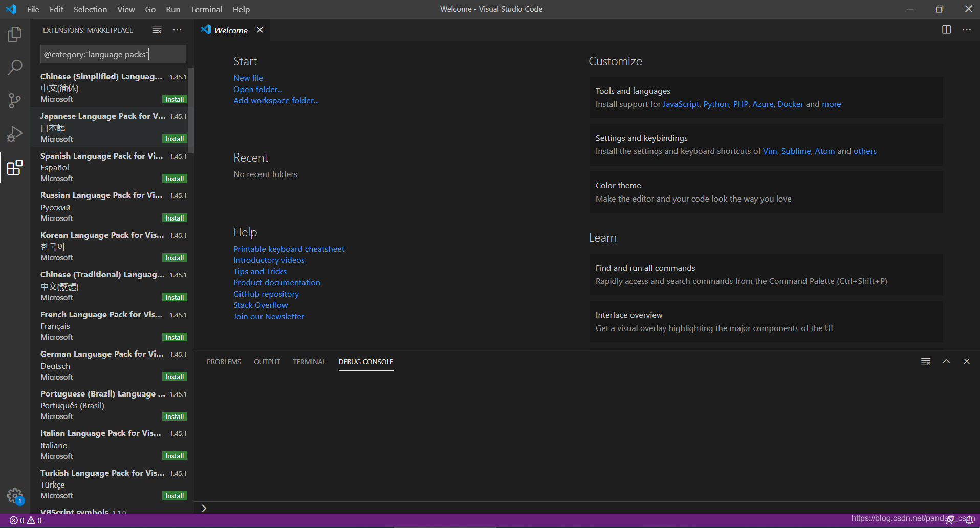Click the VS Code logo menu icon
The image size is (980, 528).
pos(11,9)
